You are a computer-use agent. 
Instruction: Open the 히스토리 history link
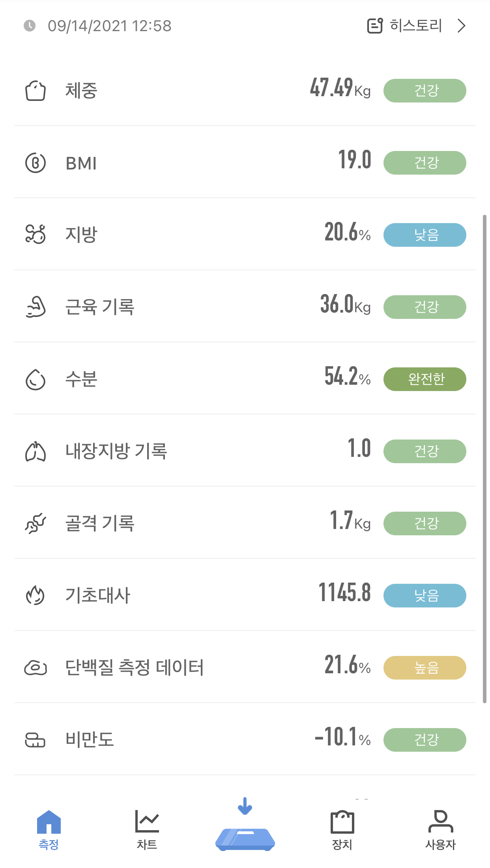[415, 26]
